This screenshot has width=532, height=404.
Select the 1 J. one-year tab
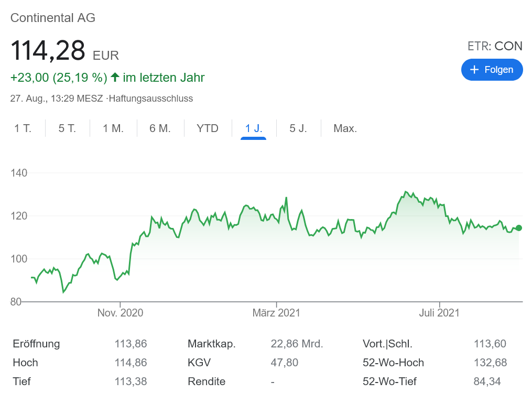pos(254,128)
